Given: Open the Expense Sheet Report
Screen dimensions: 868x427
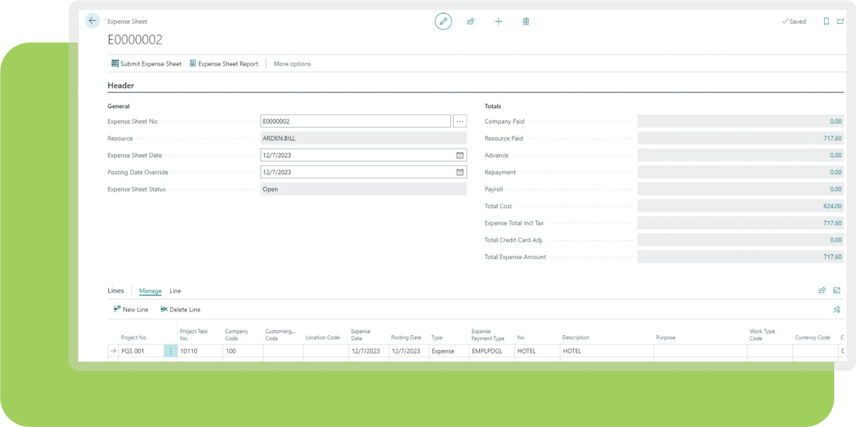Looking at the screenshot, I should (224, 63).
